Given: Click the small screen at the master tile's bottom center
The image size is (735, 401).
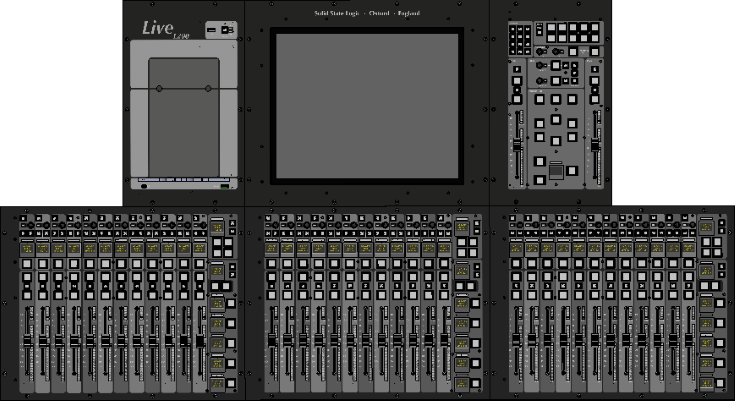Looking at the screenshot, I should point(555,171).
